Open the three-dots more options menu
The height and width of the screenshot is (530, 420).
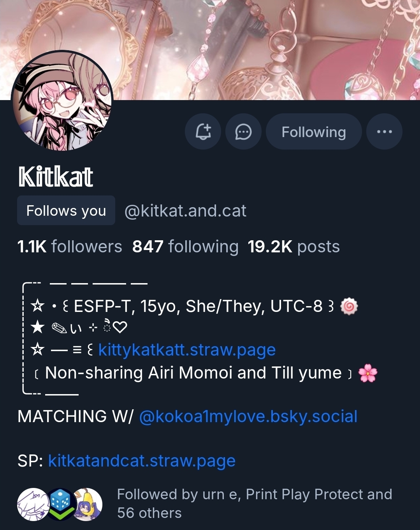point(384,132)
